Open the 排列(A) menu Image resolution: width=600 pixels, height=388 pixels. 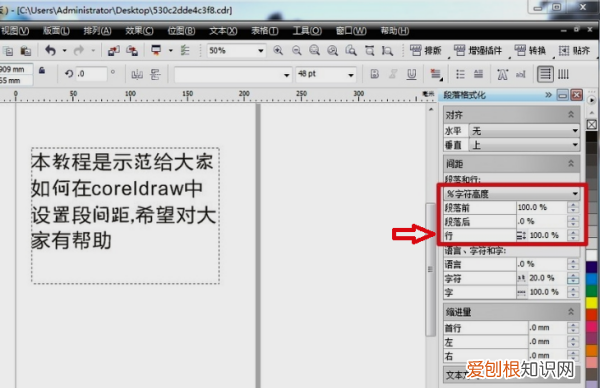pos(98,31)
